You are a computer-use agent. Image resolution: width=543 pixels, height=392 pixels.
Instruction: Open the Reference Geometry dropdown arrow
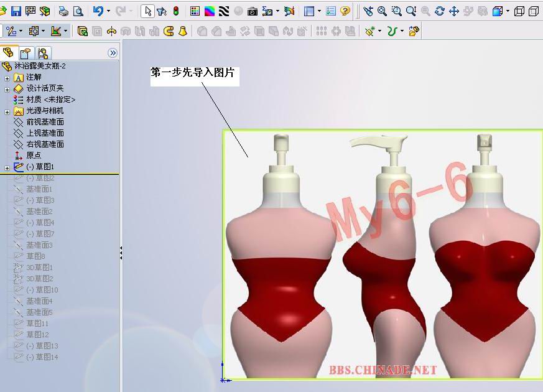pos(380,31)
